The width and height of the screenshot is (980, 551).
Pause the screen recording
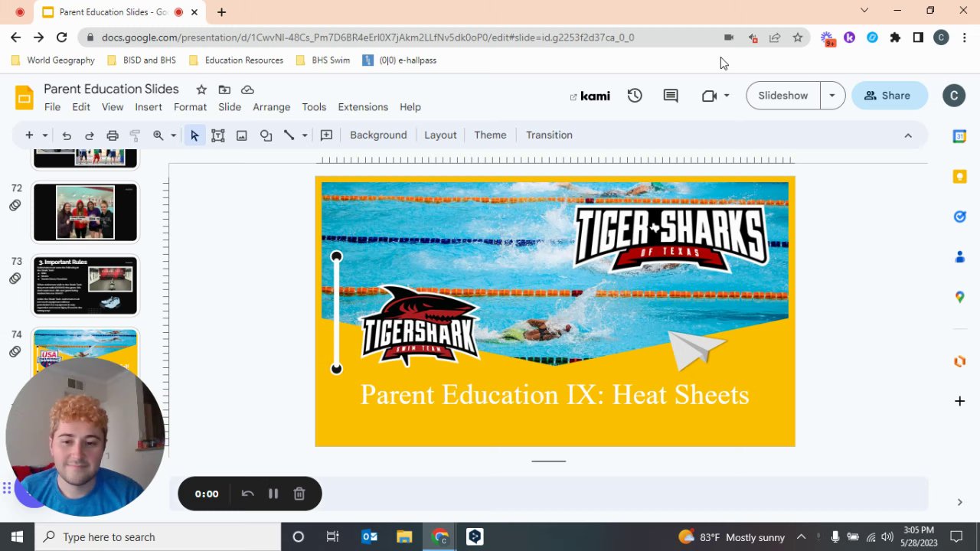point(273,494)
